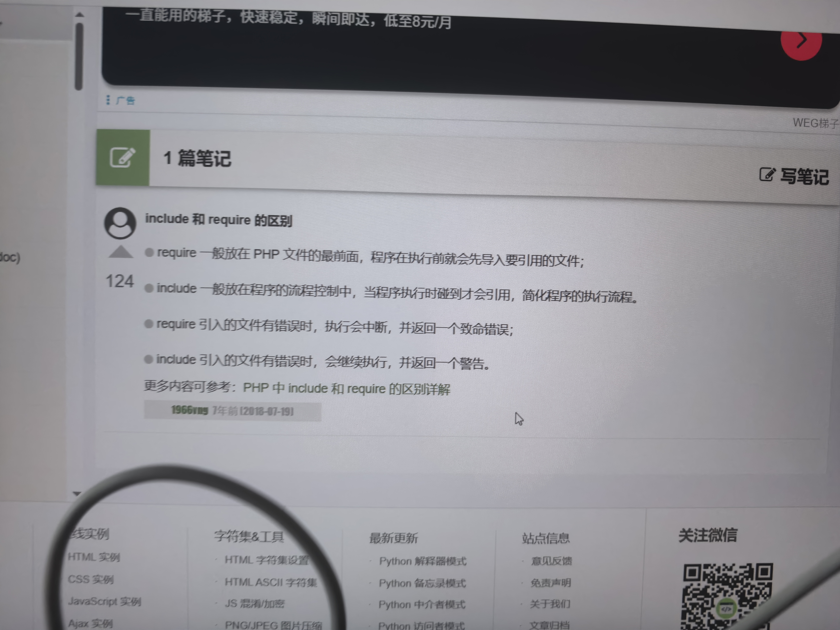Click the 写笔记 write note button
The width and height of the screenshot is (840, 630).
(794, 176)
